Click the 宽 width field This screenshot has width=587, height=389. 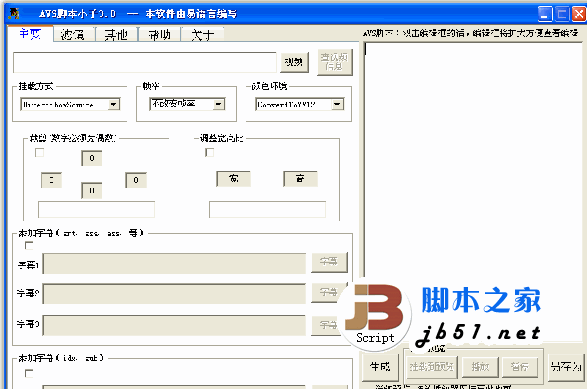pos(234,179)
